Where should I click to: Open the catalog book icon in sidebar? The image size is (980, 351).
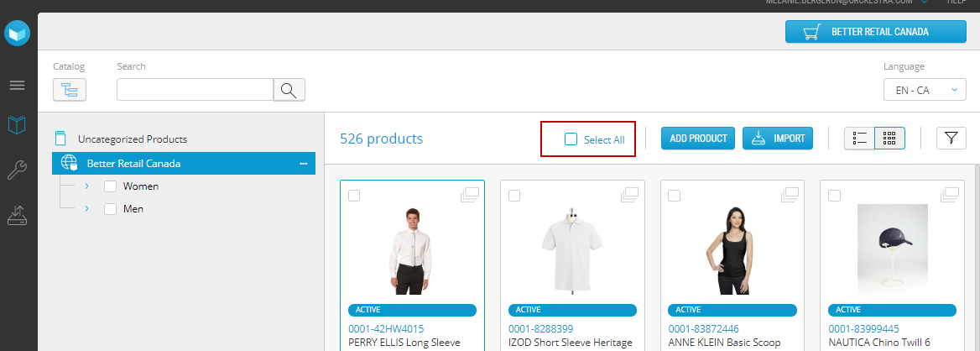click(x=18, y=125)
